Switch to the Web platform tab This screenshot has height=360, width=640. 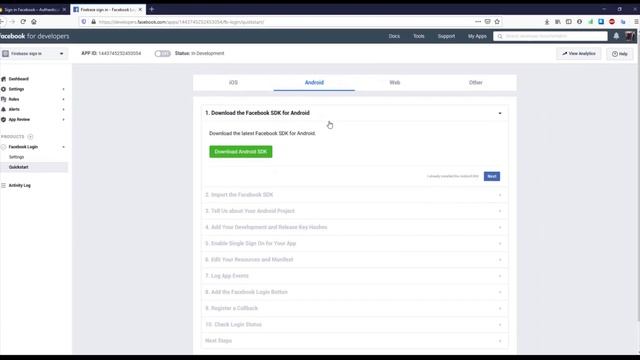pyautogui.click(x=395, y=82)
